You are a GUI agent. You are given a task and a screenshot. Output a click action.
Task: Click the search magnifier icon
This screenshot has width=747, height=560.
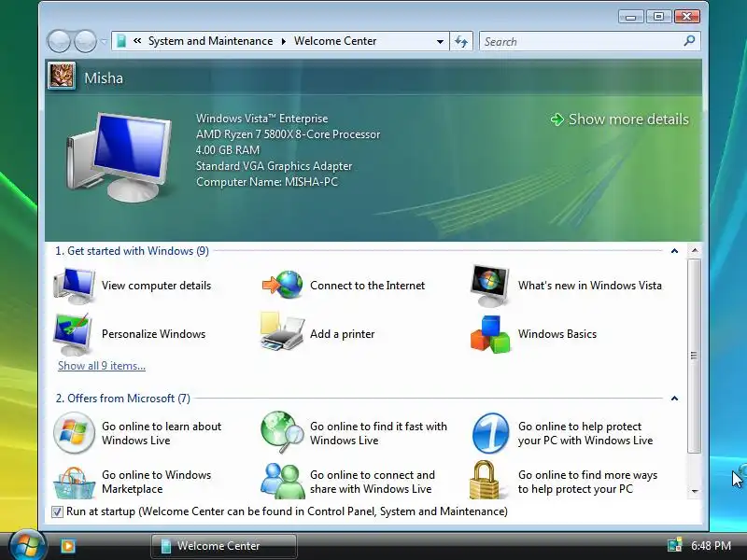689,41
